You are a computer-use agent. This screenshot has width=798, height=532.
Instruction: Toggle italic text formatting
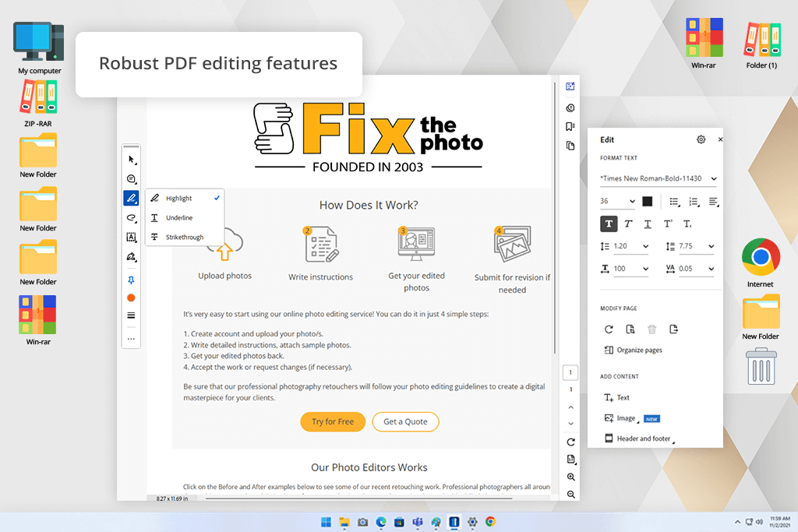tap(629, 224)
